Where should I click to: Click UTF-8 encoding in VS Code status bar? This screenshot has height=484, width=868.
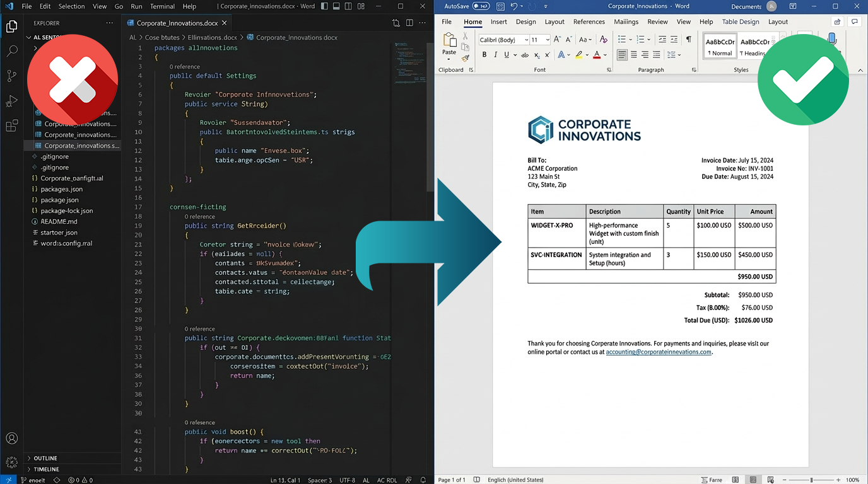(x=347, y=480)
